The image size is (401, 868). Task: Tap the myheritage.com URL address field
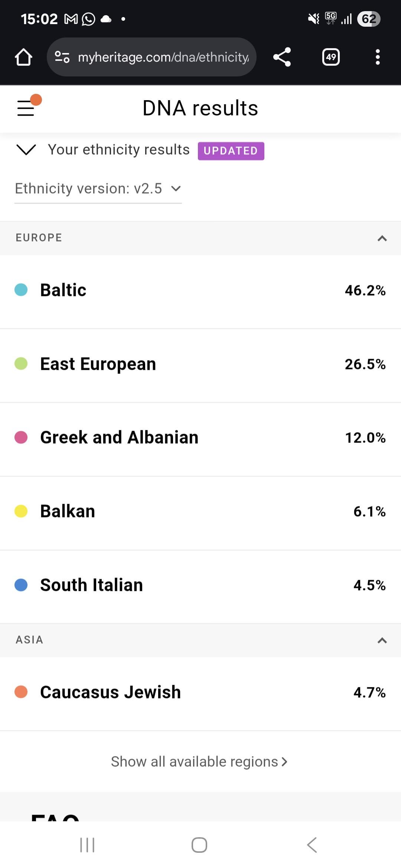coord(163,57)
